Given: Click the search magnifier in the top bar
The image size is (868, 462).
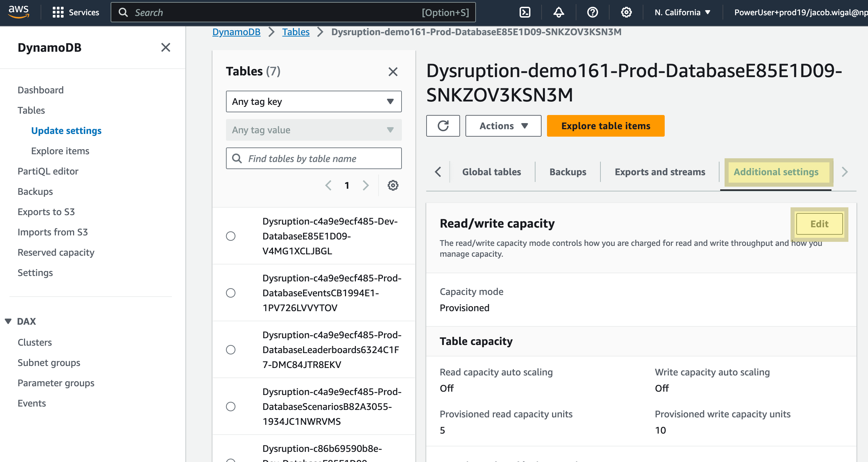Looking at the screenshot, I should pos(123,13).
